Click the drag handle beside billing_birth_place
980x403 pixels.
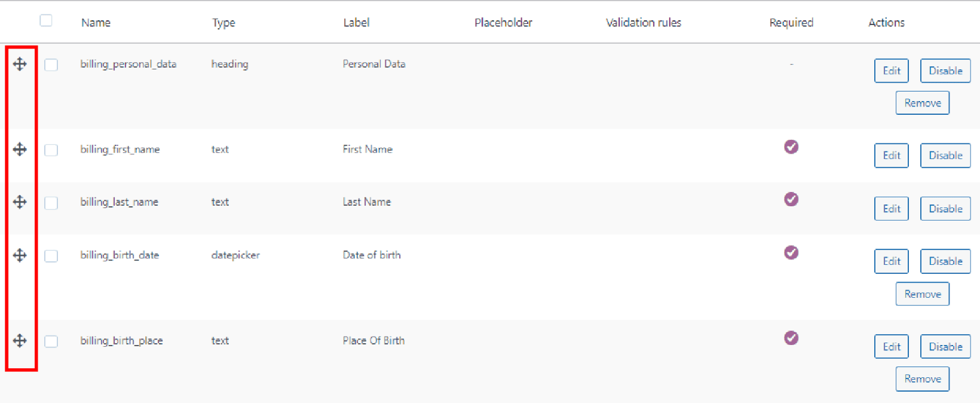coord(20,341)
